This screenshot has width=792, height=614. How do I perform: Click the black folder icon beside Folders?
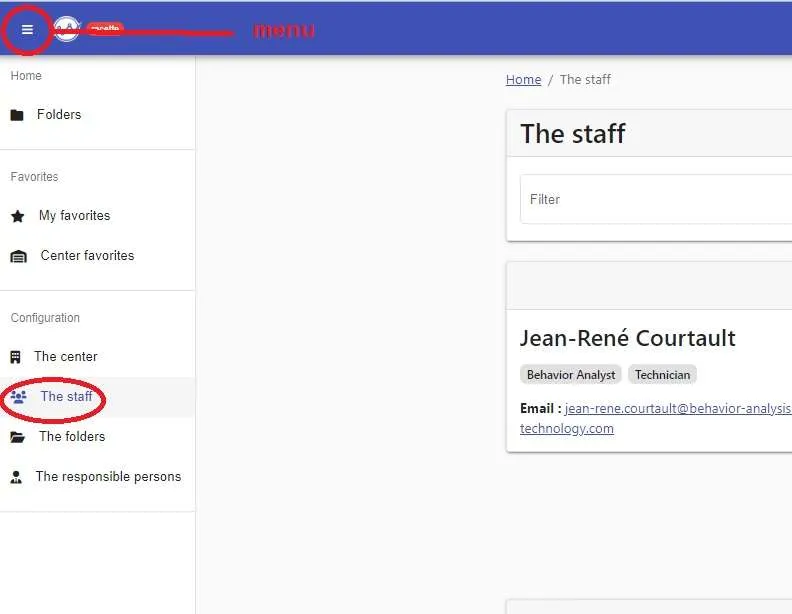point(17,115)
